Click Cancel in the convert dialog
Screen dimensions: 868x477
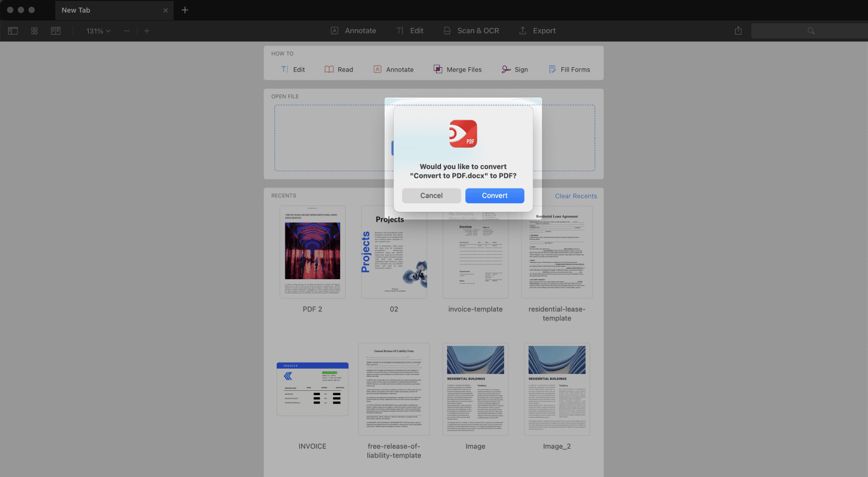[x=431, y=196]
